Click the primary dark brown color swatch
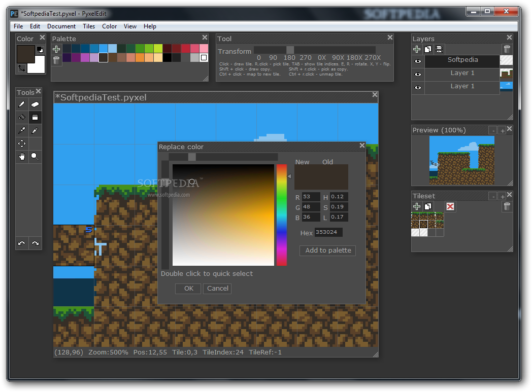Screen dimensions: 532x392 pyautogui.click(x=26, y=55)
